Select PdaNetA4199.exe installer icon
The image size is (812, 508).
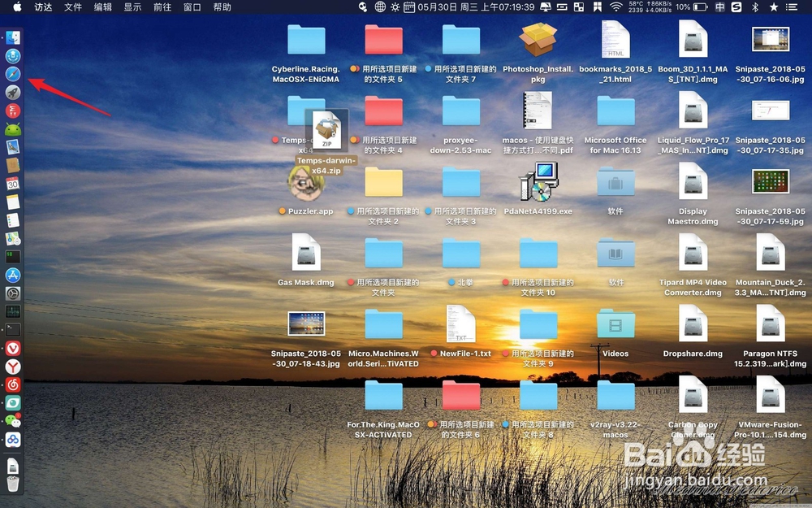click(x=538, y=181)
